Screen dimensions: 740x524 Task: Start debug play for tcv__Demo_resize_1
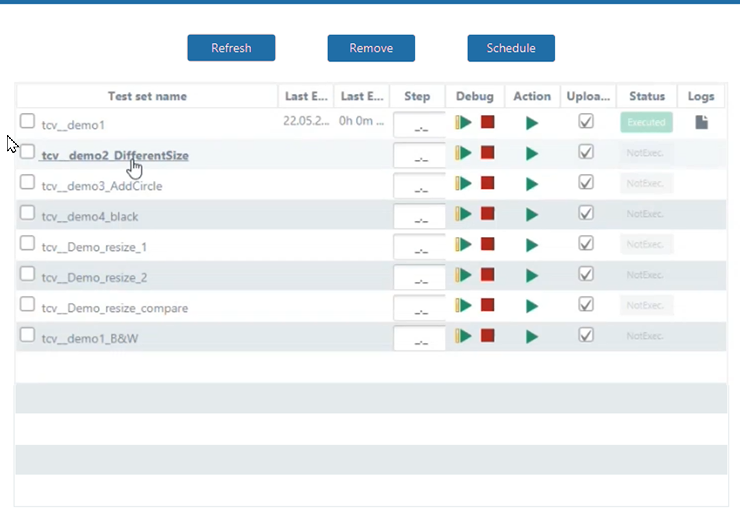(463, 245)
